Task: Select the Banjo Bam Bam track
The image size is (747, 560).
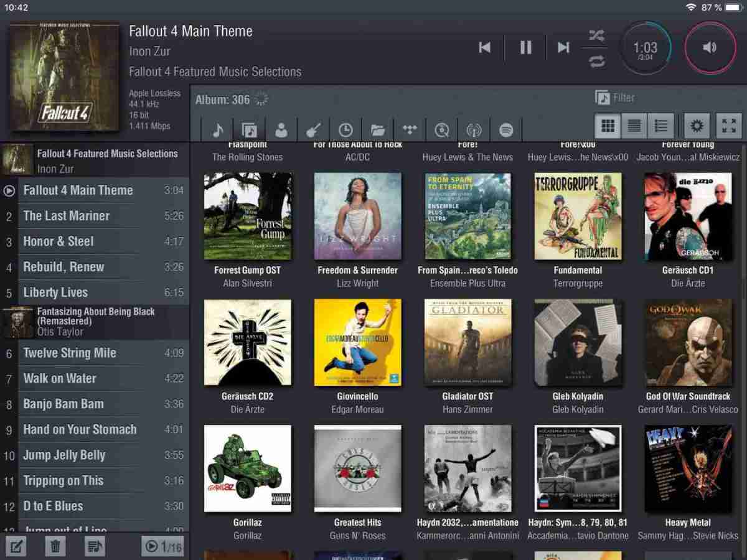Action: (95, 404)
